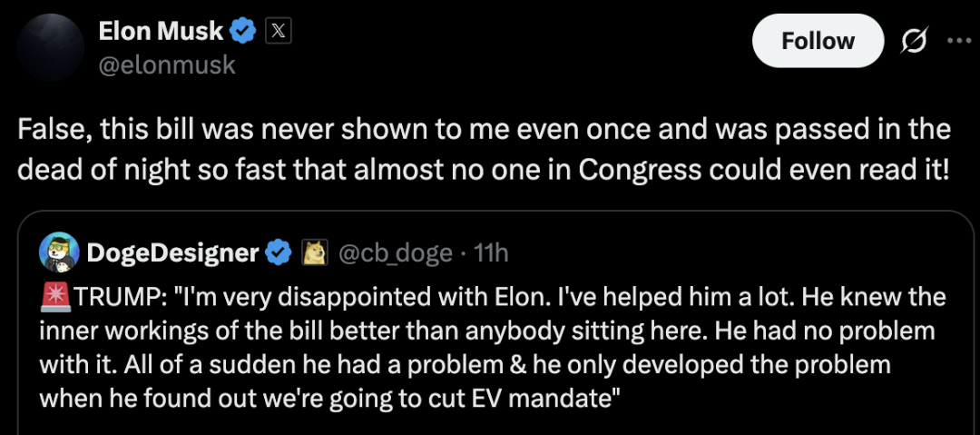Open the 11h timestamp of quoted post
Image resolution: width=980 pixels, height=435 pixels.
point(491,252)
